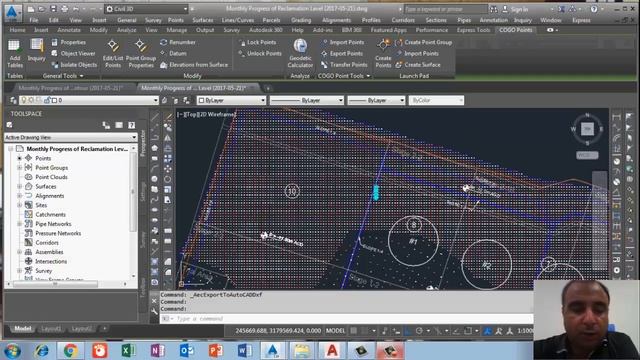The image size is (640, 360).
Task: Expand the COGO Point Tools panel dropdown
Action: coord(344,76)
